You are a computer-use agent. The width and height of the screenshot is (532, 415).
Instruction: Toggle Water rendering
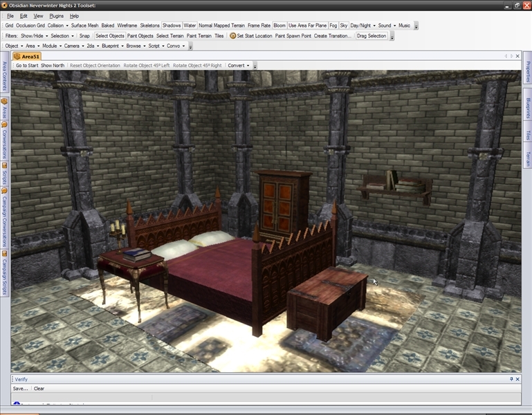[190, 26]
